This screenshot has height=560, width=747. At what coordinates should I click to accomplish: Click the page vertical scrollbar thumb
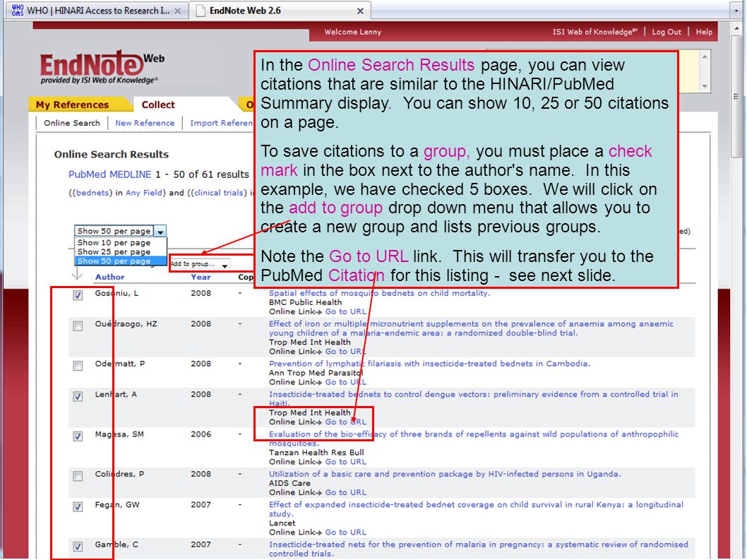coord(736,97)
